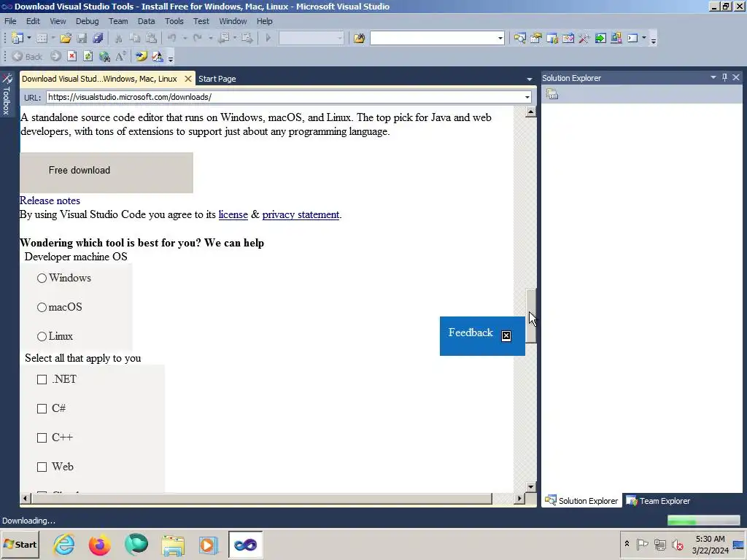
Task: Open media player from taskbar
Action: point(208,545)
